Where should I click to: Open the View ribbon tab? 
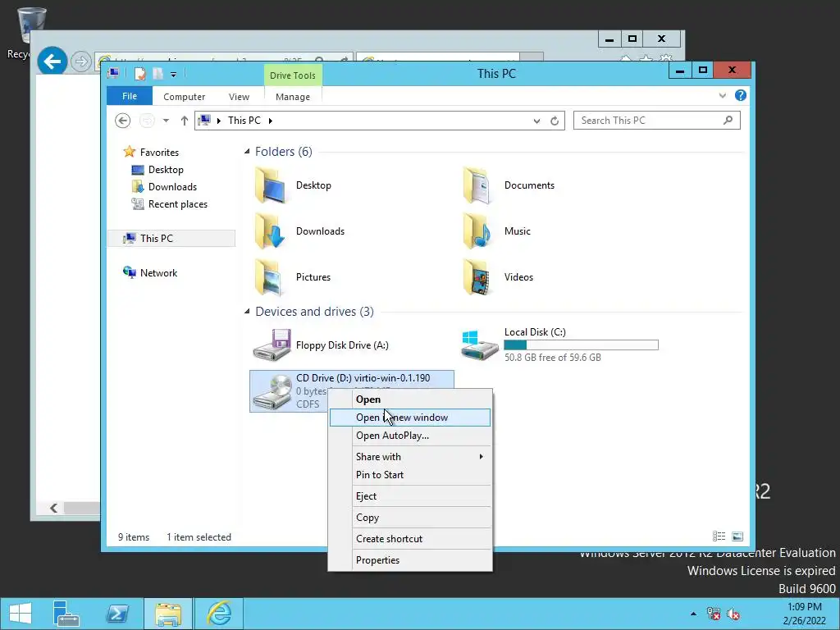pyautogui.click(x=239, y=97)
